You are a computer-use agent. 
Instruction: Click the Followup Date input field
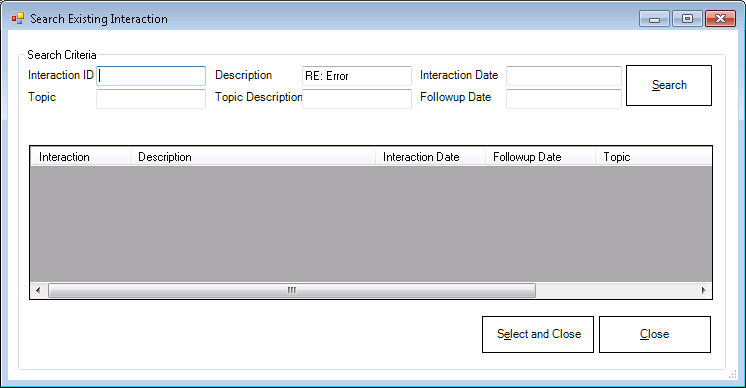point(564,99)
